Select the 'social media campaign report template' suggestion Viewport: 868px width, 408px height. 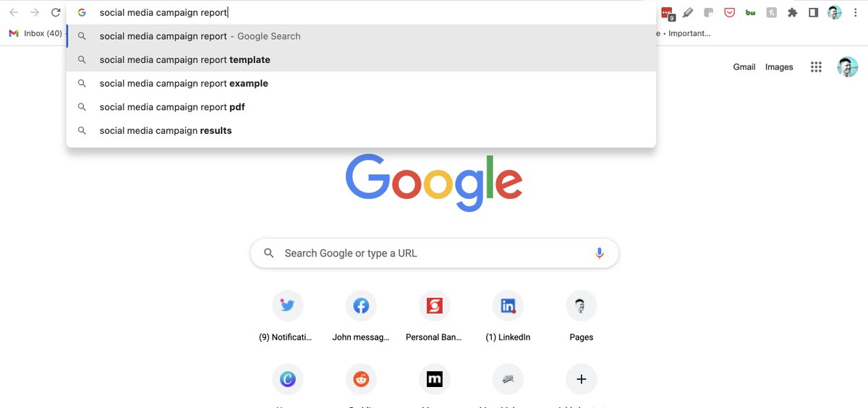pos(185,60)
